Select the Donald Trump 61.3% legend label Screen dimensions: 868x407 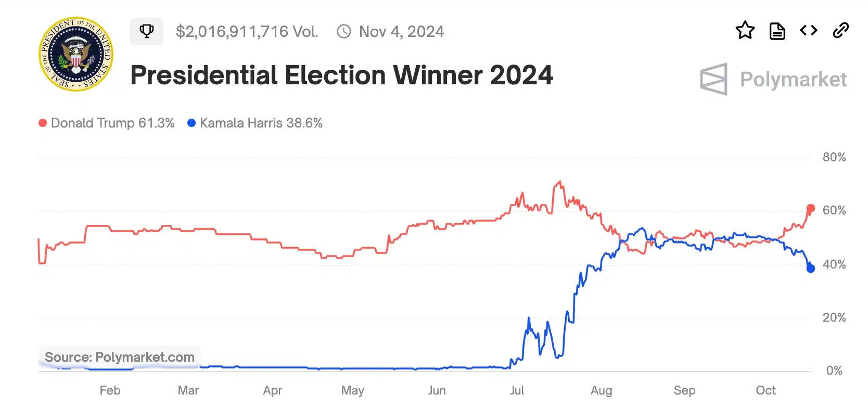pos(112,123)
